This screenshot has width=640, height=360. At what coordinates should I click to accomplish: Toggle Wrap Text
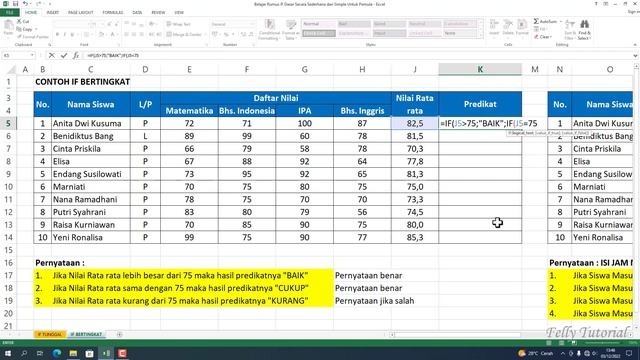click(179, 24)
